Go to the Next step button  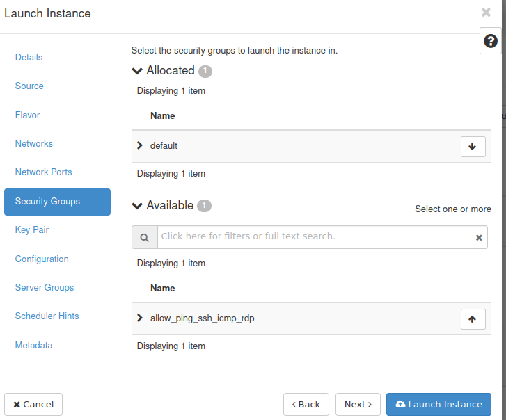pos(358,405)
